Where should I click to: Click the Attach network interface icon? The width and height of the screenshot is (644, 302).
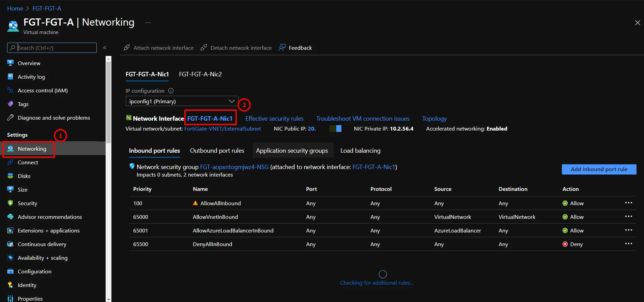tap(127, 47)
